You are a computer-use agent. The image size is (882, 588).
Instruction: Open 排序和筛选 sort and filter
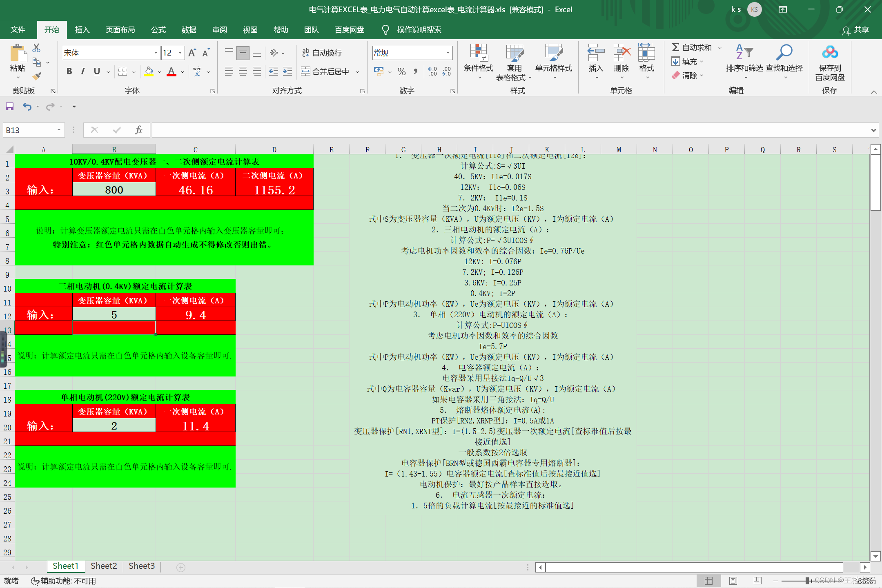tap(744, 61)
